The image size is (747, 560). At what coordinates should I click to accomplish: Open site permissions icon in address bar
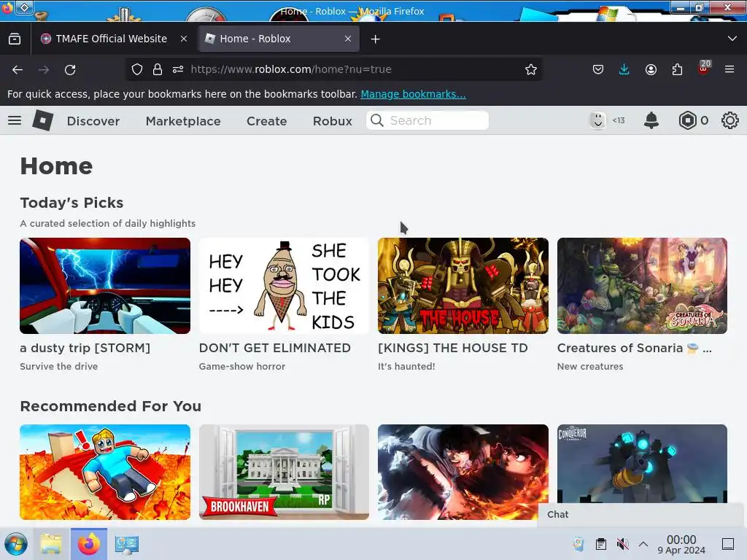pyautogui.click(x=178, y=69)
